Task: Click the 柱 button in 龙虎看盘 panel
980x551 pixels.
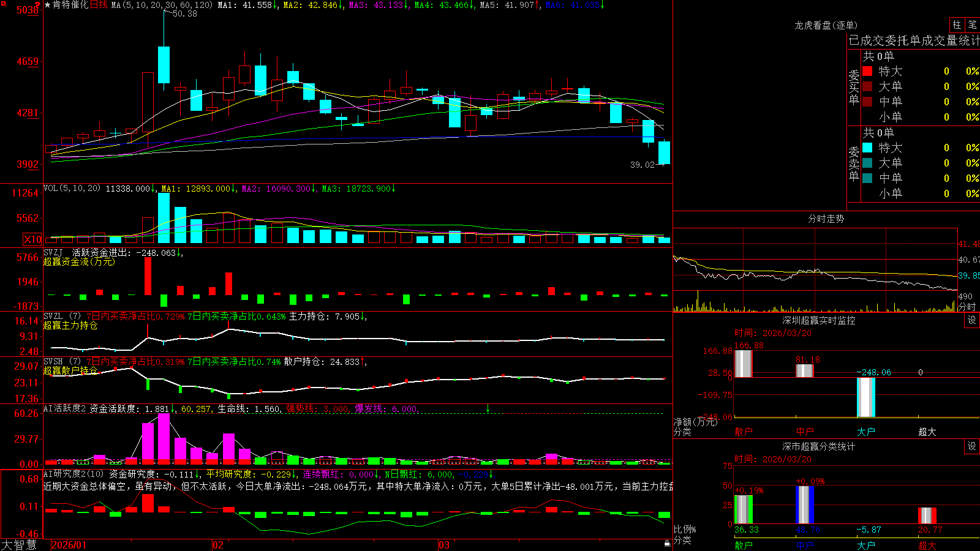Action: (x=957, y=24)
